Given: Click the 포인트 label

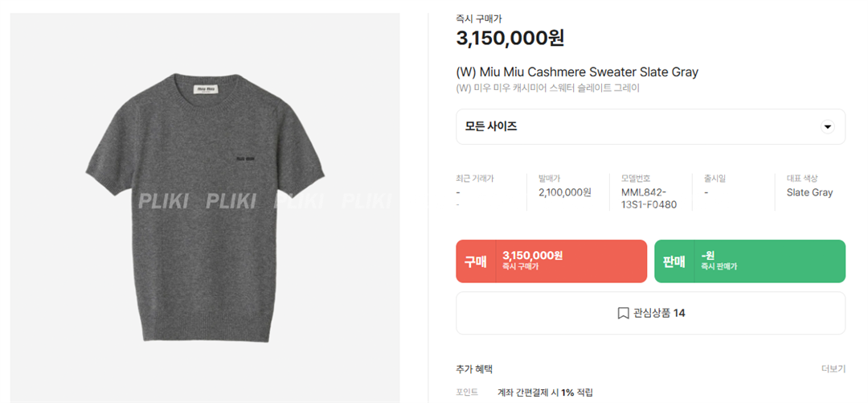Looking at the screenshot, I should 467,393.
